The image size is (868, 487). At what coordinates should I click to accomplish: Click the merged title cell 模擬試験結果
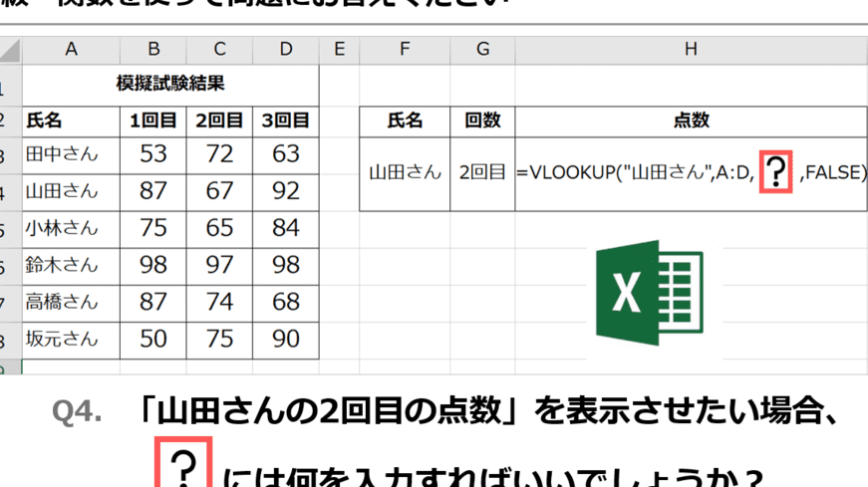point(170,85)
